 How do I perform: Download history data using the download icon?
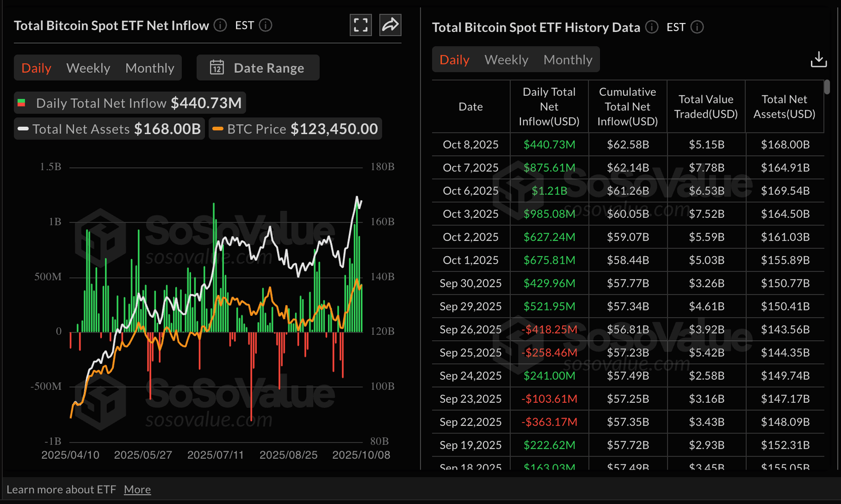[819, 59]
